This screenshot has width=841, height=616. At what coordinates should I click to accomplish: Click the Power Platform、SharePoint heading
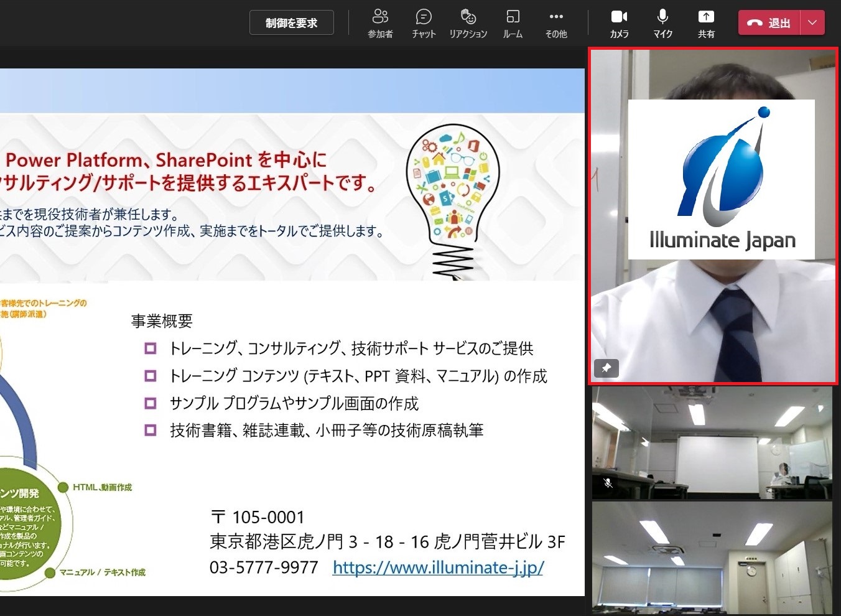[166, 160]
